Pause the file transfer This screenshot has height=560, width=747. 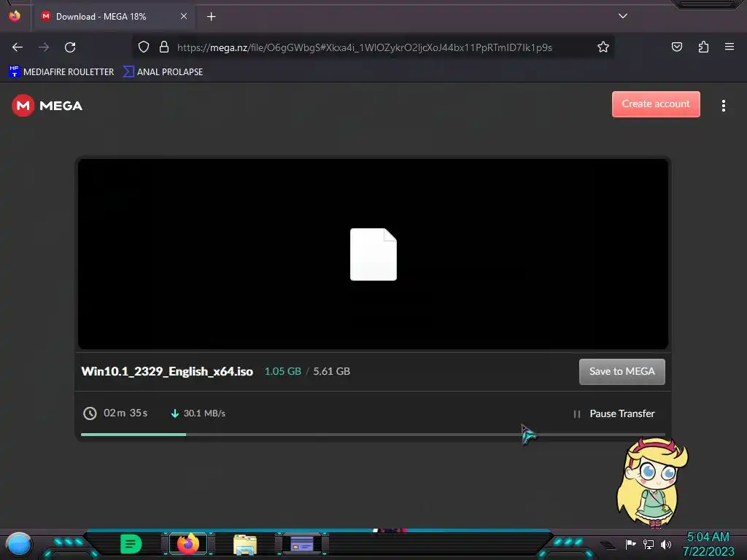[614, 413]
